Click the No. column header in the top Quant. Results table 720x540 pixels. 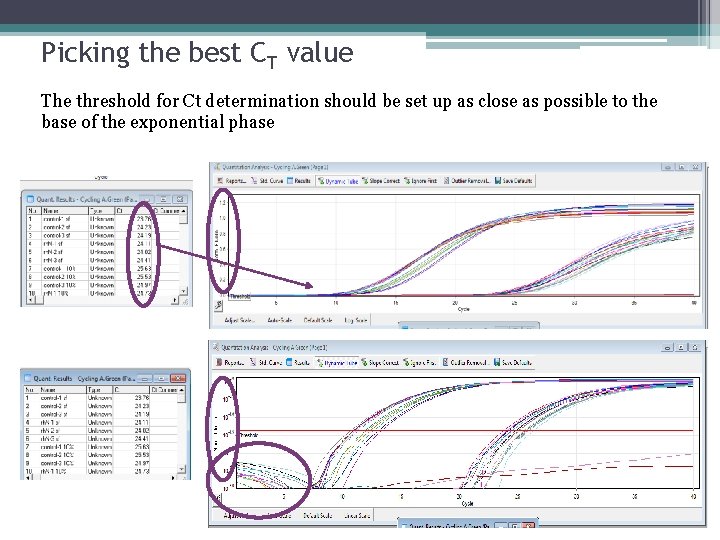point(32,210)
